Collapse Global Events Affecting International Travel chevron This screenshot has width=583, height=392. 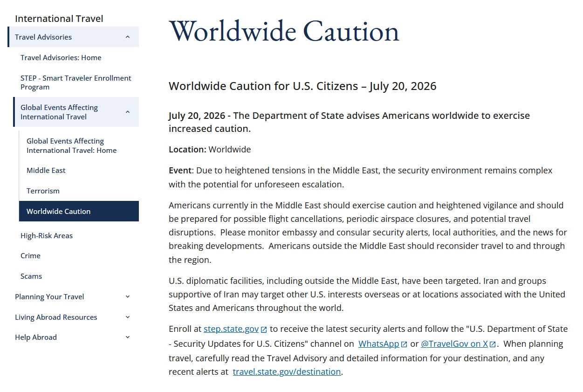(128, 112)
